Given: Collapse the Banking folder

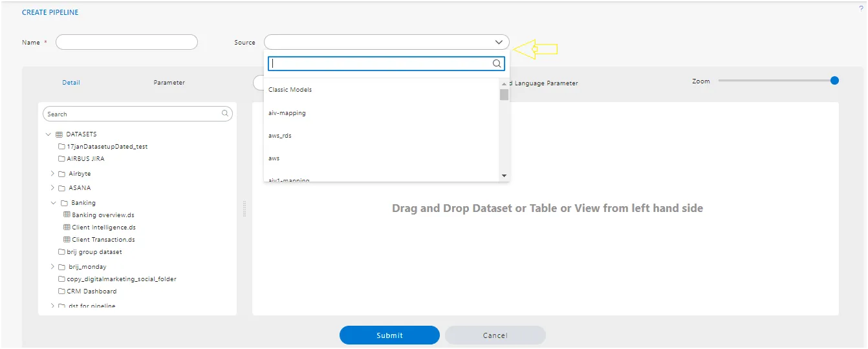Looking at the screenshot, I should (x=53, y=203).
